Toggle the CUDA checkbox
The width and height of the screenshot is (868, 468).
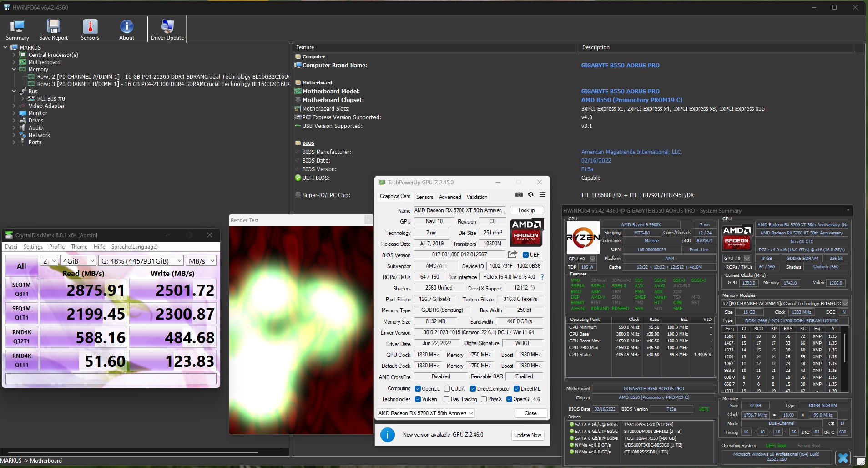click(447, 389)
